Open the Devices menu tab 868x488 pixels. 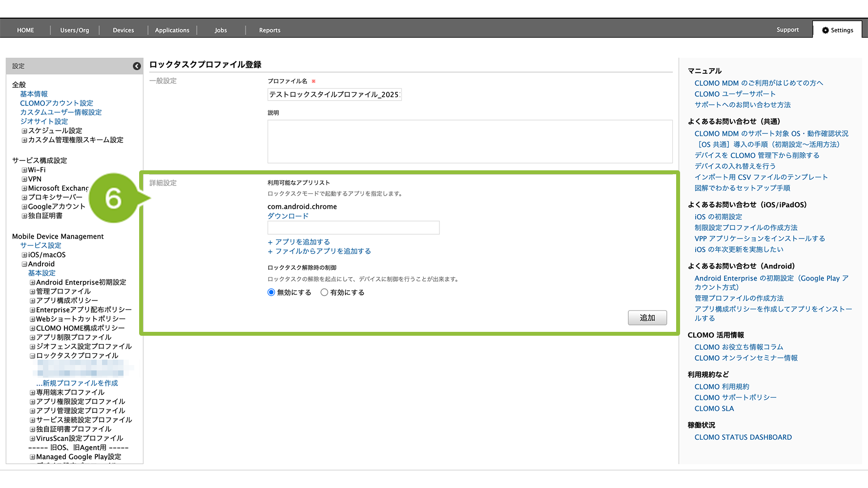[x=123, y=30]
